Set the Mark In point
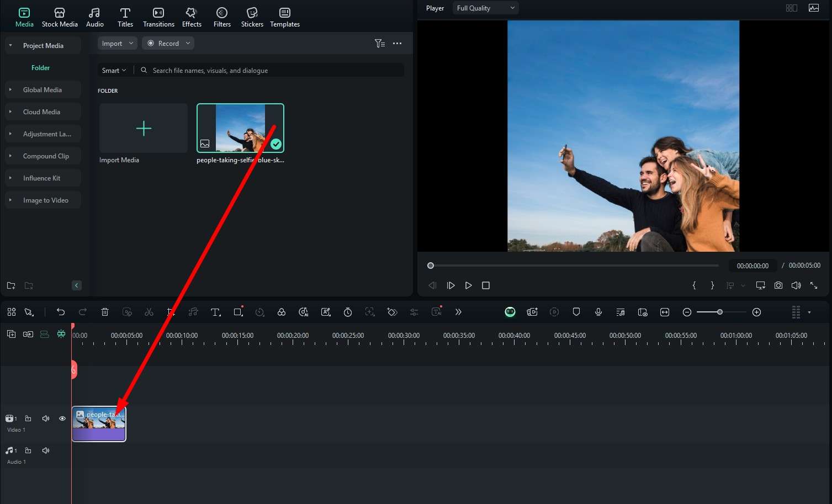Image resolution: width=832 pixels, height=504 pixels. pyautogui.click(x=694, y=285)
